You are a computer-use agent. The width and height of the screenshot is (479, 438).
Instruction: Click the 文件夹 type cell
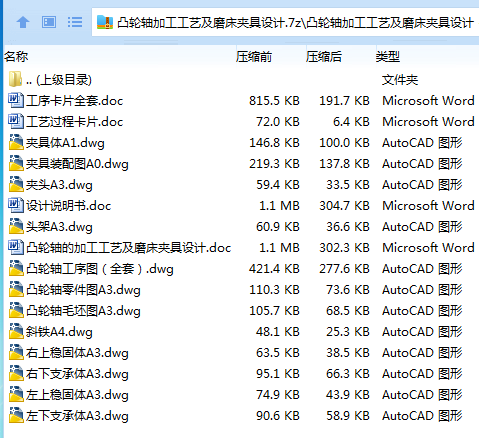pyautogui.click(x=400, y=80)
